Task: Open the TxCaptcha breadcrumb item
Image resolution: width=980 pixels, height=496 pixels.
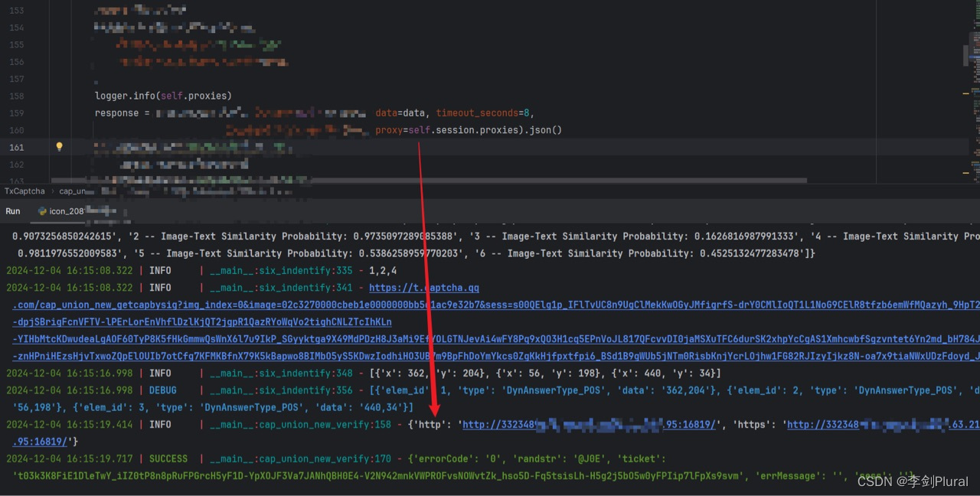Action: coord(24,191)
